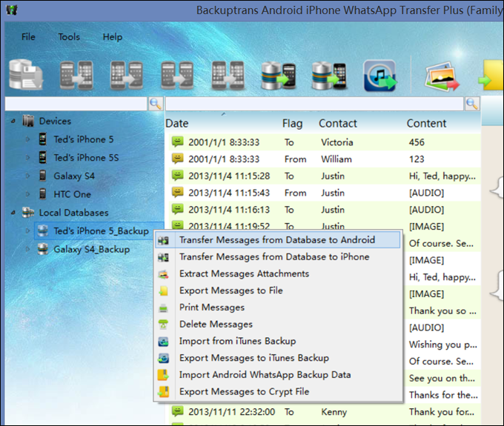Select Galaxy S4 in the device tree
The height and width of the screenshot is (426, 504).
tap(74, 176)
